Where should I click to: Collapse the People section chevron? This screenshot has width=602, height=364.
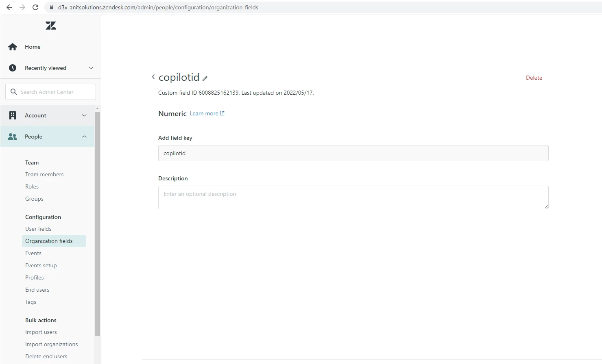(x=84, y=136)
